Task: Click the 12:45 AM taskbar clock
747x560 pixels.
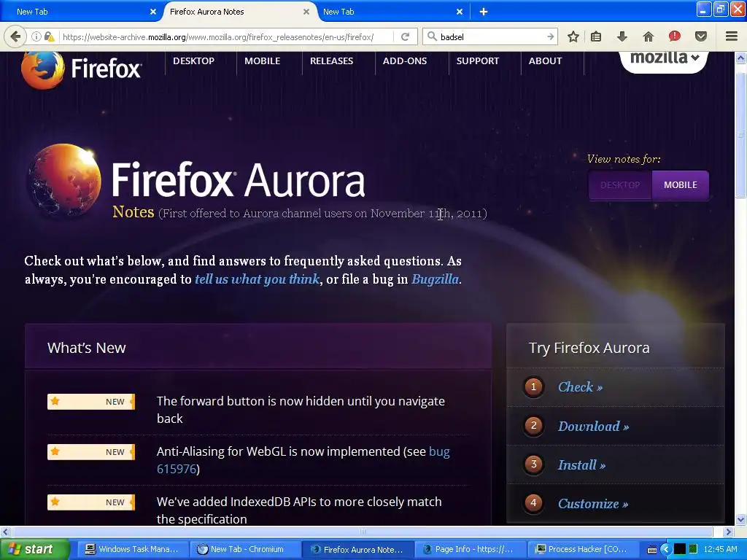Action: click(x=720, y=550)
